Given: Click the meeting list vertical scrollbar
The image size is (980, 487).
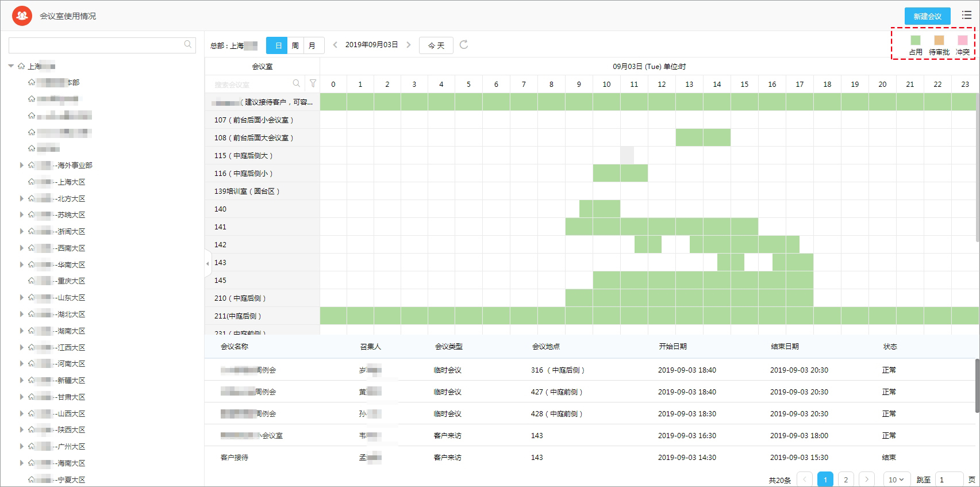Looking at the screenshot, I should pos(977,385).
